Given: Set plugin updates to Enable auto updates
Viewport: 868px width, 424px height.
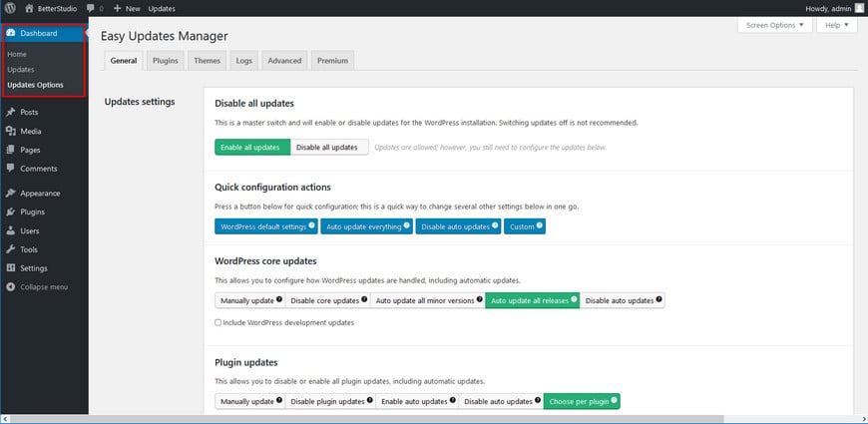Looking at the screenshot, I should (x=417, y=401).
